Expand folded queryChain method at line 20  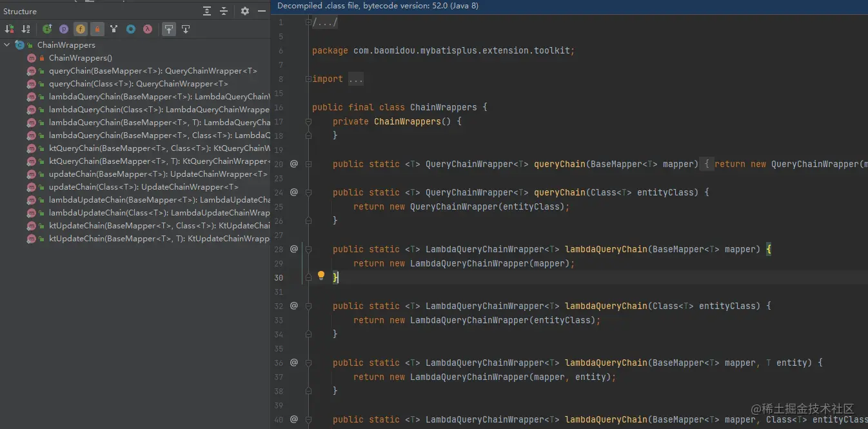308,165
